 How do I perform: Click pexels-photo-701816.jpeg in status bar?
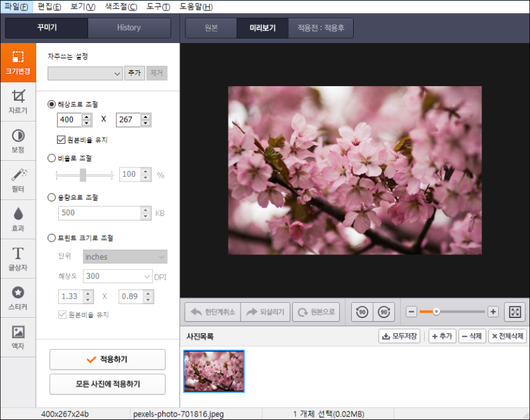178,414
